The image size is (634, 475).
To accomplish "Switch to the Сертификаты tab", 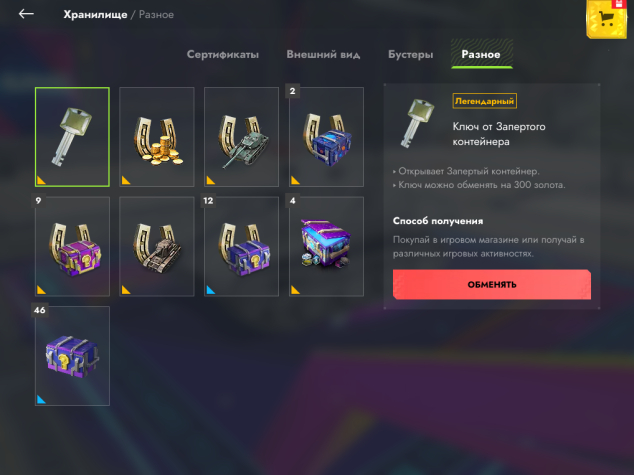I will pyautogui.click(x=223, y=55).
